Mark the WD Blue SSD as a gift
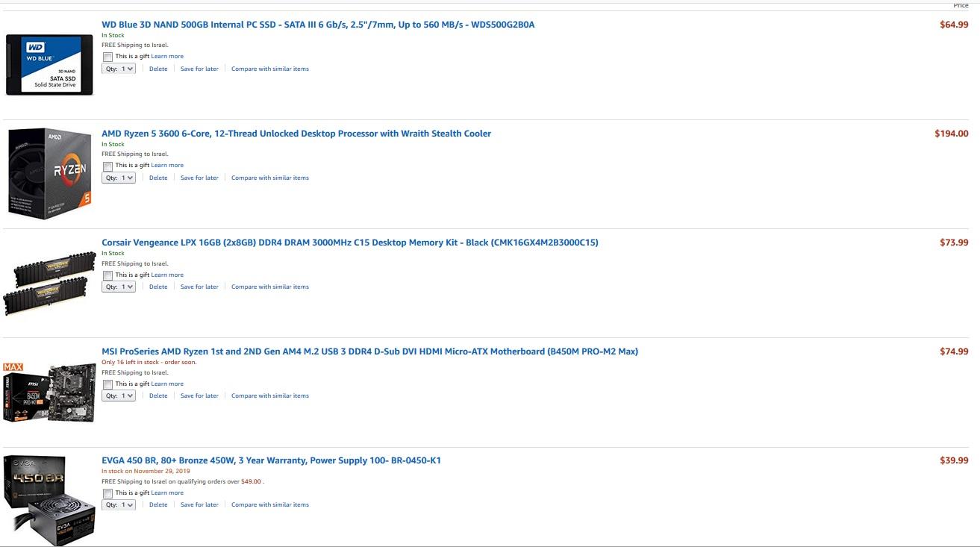 tap(108, 57)
